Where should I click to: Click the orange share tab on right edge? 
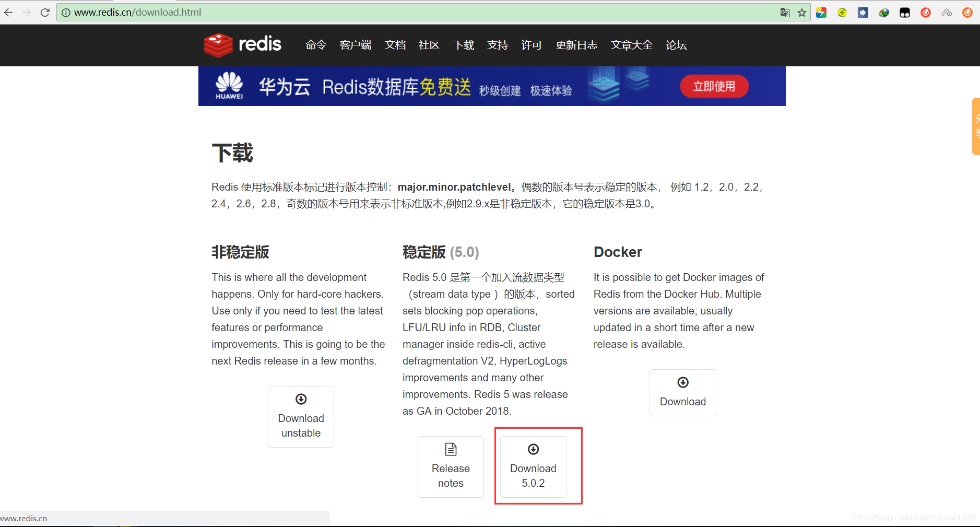(x=976, y=126)
